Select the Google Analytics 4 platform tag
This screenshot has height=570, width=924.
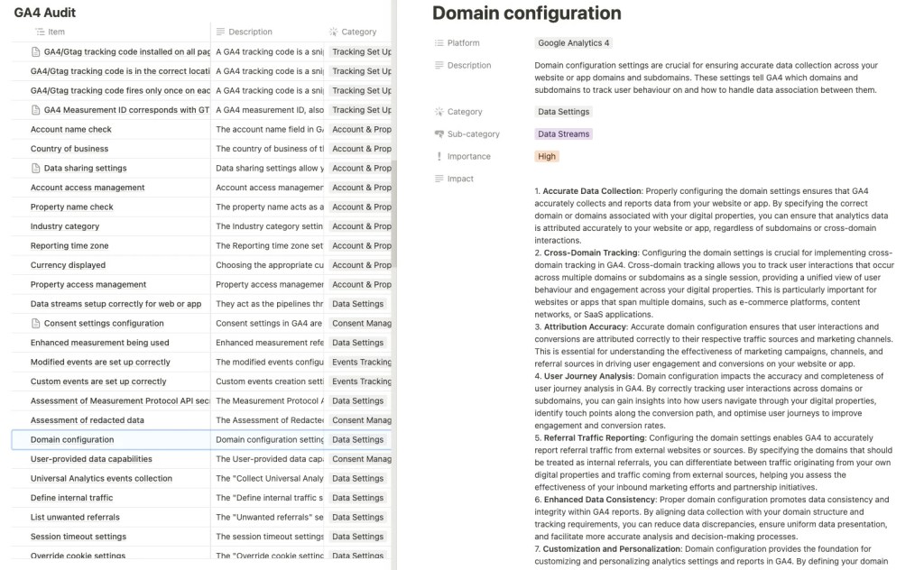click(573, 43)
